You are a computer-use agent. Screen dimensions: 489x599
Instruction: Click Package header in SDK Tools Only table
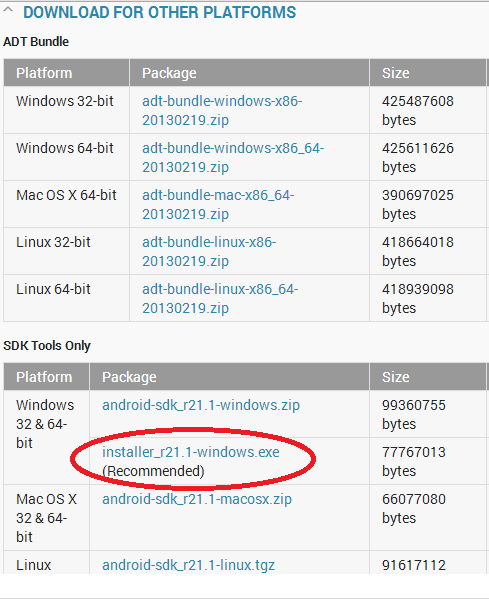pos(229,377)
